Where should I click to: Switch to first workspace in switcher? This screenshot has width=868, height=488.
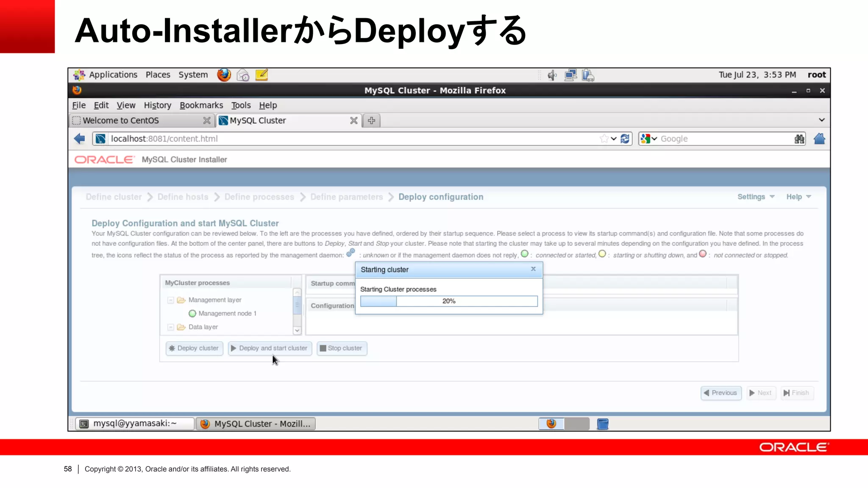point(551,424)
